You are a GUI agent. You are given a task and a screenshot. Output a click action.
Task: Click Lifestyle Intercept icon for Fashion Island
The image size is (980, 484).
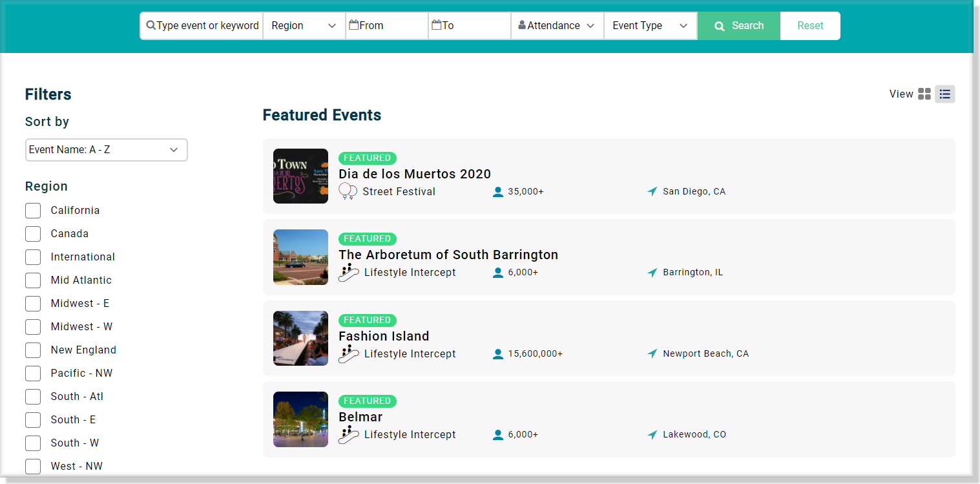pos(349,354)
